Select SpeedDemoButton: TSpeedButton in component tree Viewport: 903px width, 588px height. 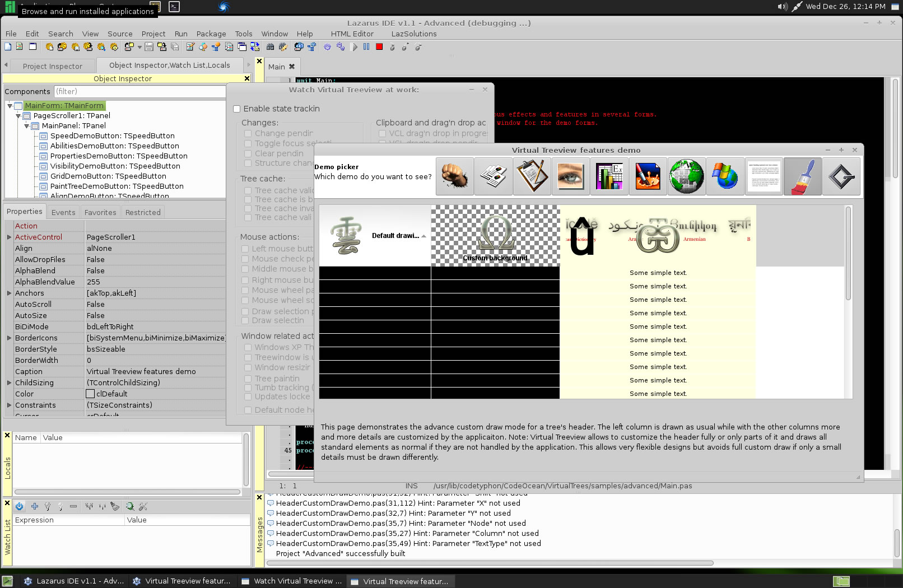[112, 136]
